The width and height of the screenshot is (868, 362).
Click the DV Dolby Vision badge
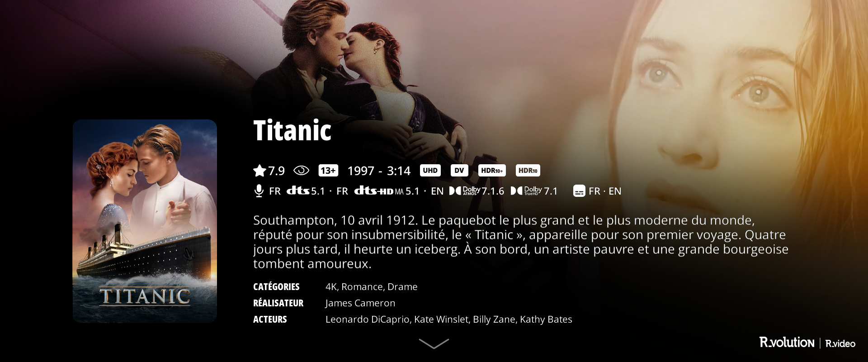[x=459, y=171]
